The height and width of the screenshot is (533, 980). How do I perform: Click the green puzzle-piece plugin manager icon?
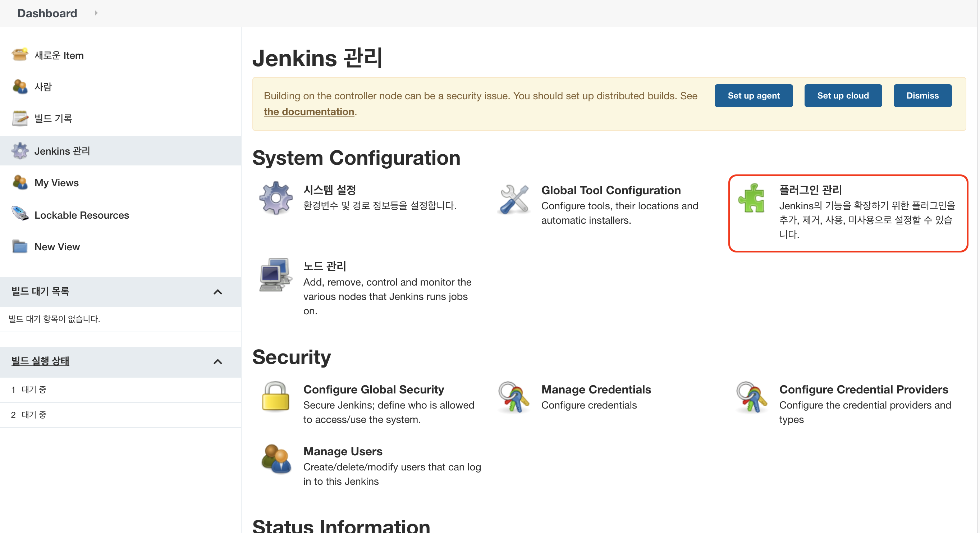pos(751,199)
